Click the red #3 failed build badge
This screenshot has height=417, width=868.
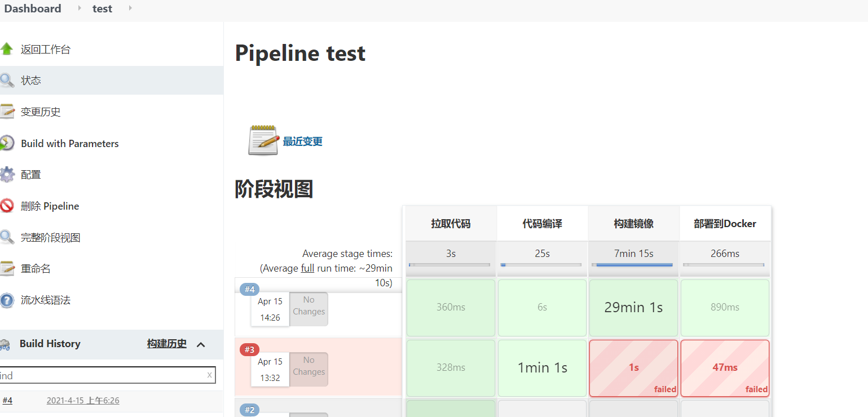click(x=249, y=349)
